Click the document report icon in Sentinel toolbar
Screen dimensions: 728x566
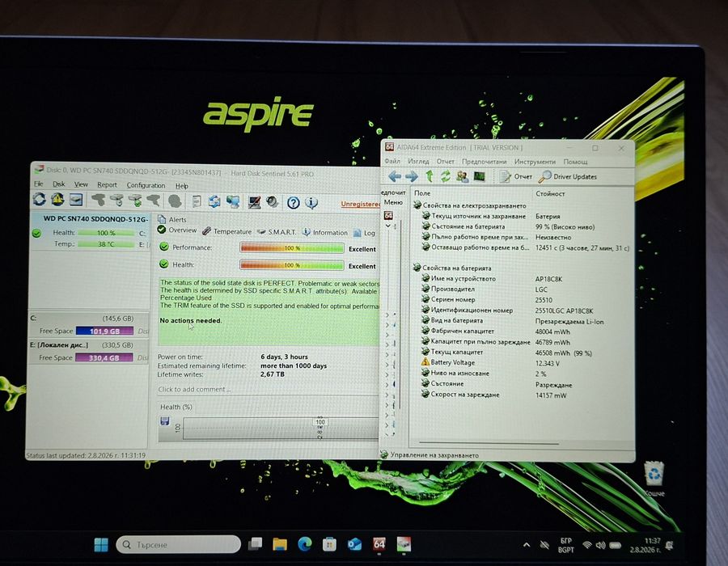pyautogui.click(x=197, y=201)
